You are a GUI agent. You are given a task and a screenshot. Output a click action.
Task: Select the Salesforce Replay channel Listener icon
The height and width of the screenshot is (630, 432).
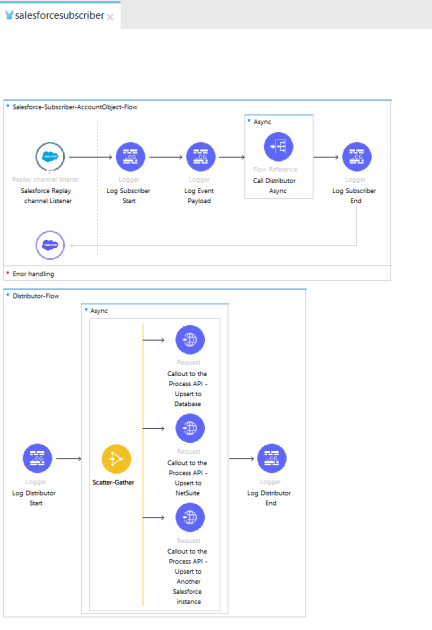(x=50, y=157)
